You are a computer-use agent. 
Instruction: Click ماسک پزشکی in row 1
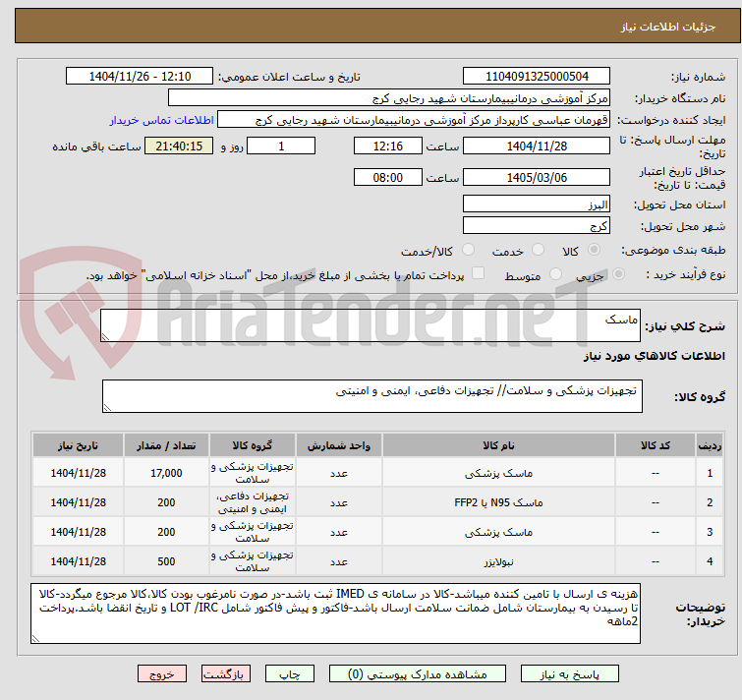pyautogui.click(x=498, y=473)
